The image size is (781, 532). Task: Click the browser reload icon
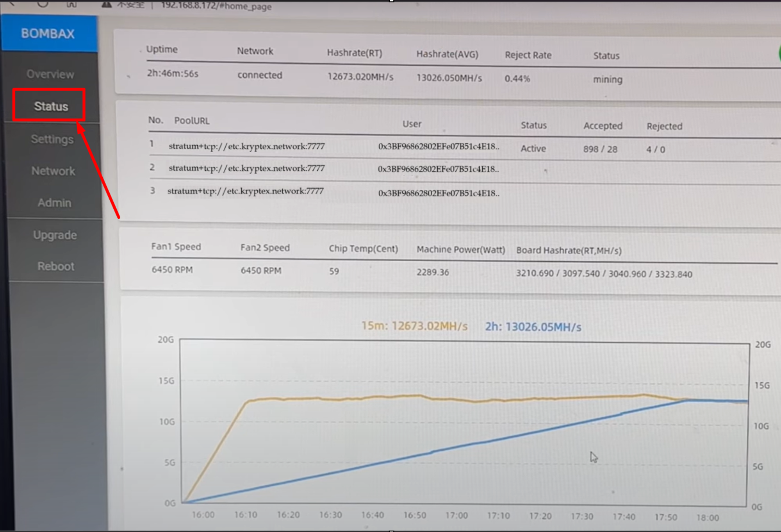point(43,4)
